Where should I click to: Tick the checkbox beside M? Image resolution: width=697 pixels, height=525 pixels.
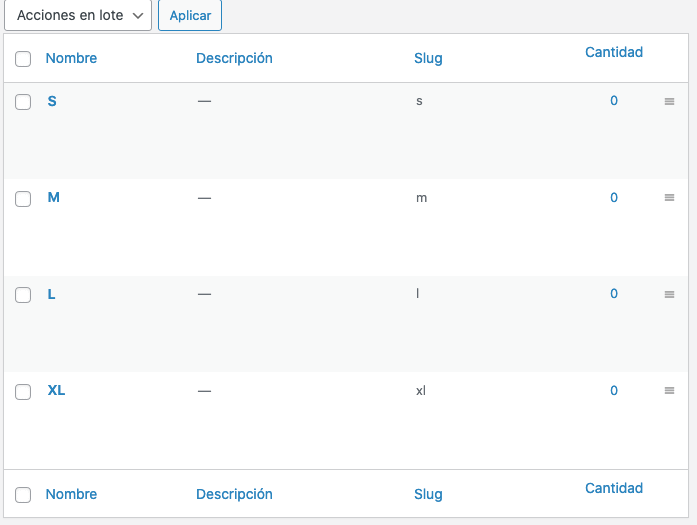click(23, 199)
